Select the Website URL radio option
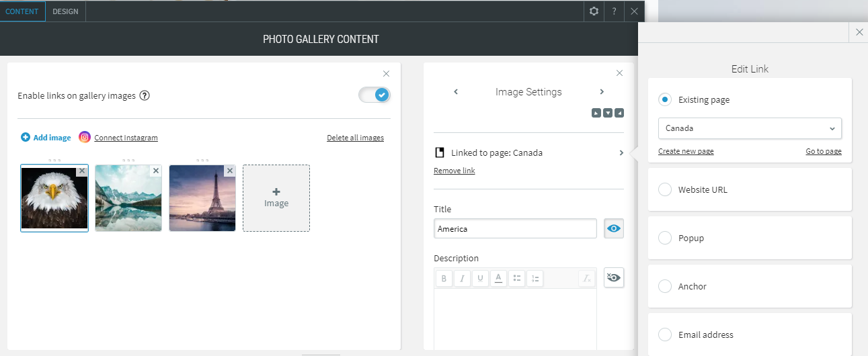868x356 pixels. (665, 189)
